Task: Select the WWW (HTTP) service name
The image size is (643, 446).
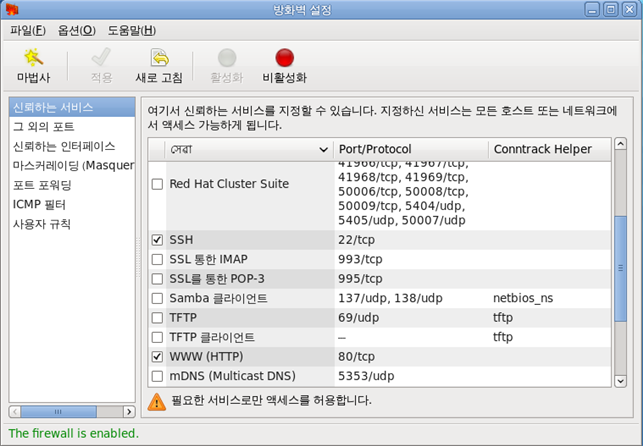Action: pyautogui.click(x=206, y=357)
